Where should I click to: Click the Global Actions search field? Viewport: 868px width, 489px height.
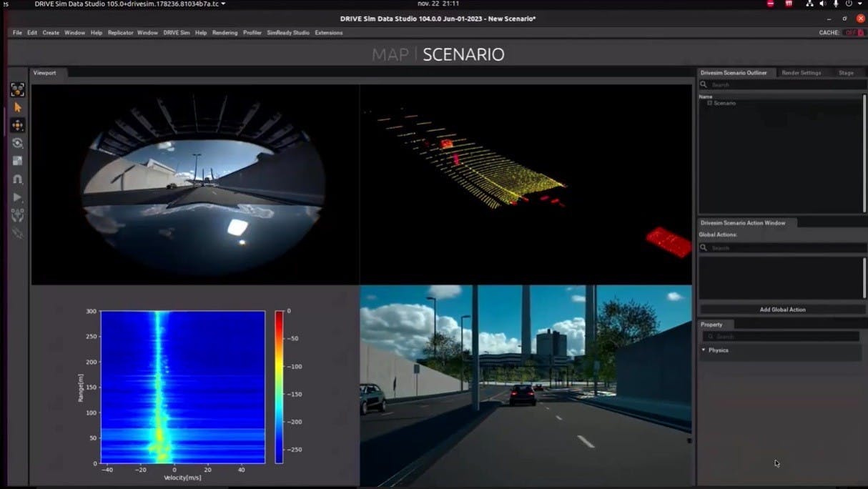[x=782, y=248]
